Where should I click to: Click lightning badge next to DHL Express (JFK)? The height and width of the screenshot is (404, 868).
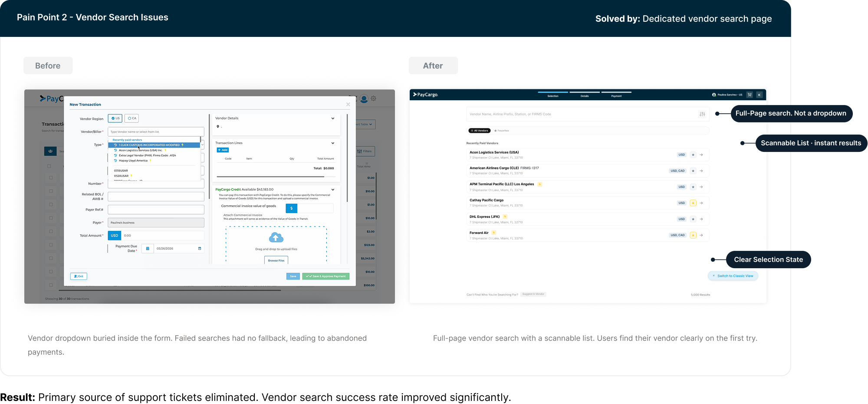505,217
